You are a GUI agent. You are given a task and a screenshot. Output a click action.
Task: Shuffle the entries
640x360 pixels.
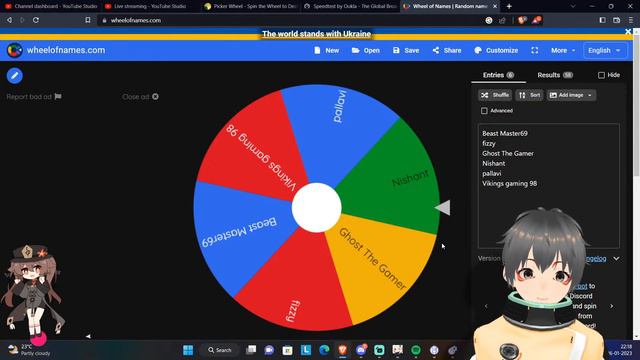495,95
